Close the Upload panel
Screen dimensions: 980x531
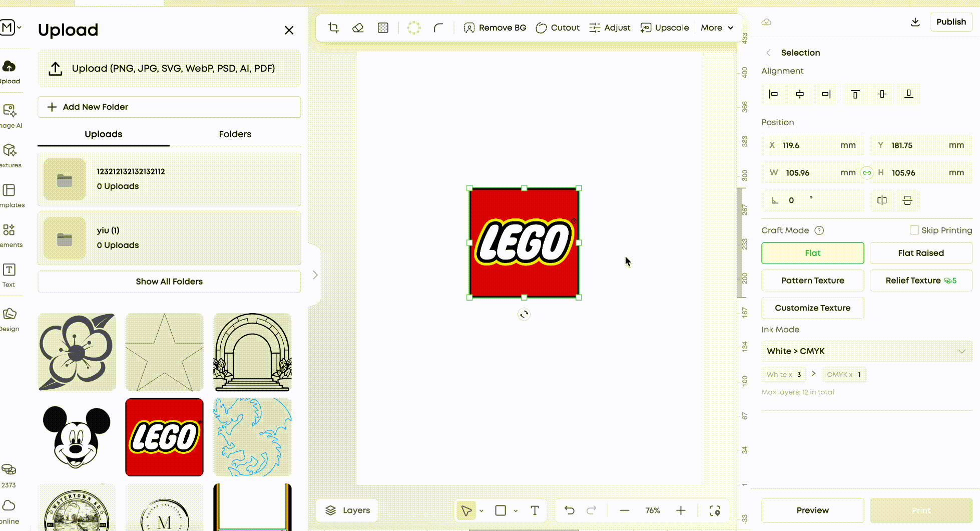(x=289, y=30)
